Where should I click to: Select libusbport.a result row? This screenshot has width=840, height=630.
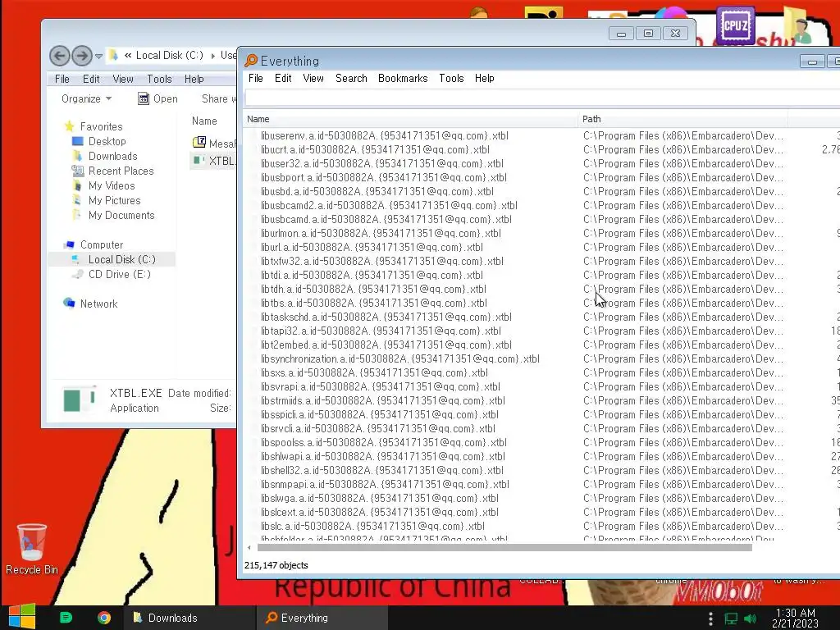[384, 177]
